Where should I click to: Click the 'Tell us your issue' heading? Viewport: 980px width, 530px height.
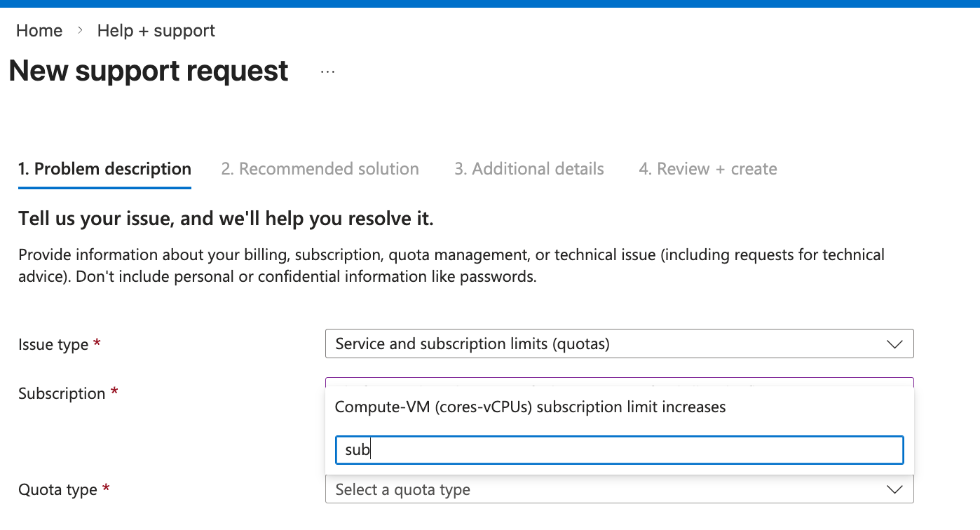pyautogui.click(x=226, y=219)
